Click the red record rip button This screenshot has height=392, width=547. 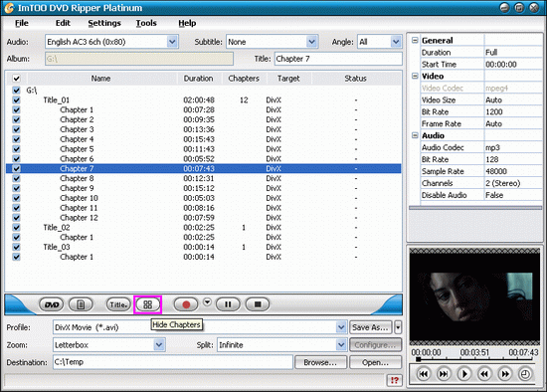pos(186,304)
